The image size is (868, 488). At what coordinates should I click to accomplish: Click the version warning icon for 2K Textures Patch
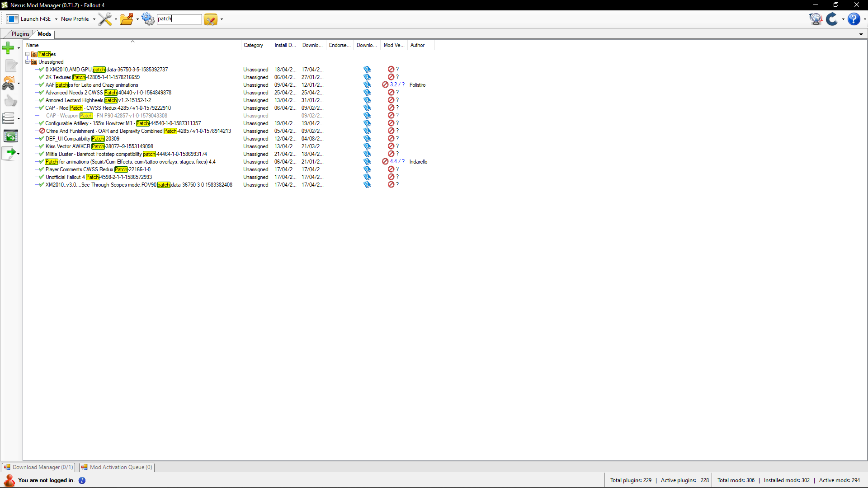[x=391, y=77]
